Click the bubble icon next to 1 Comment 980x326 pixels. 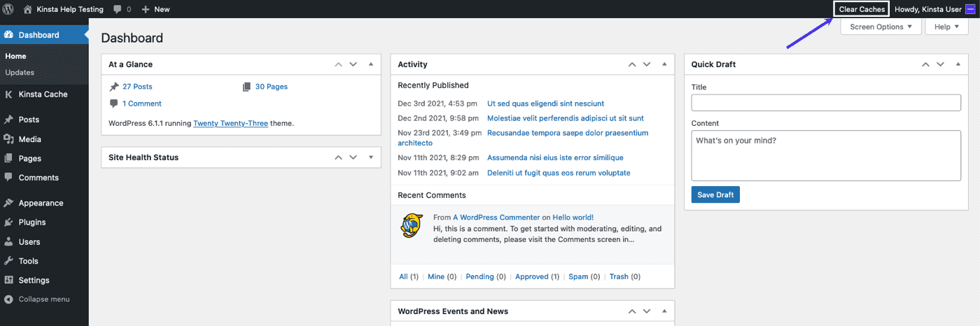coord(114,104)
